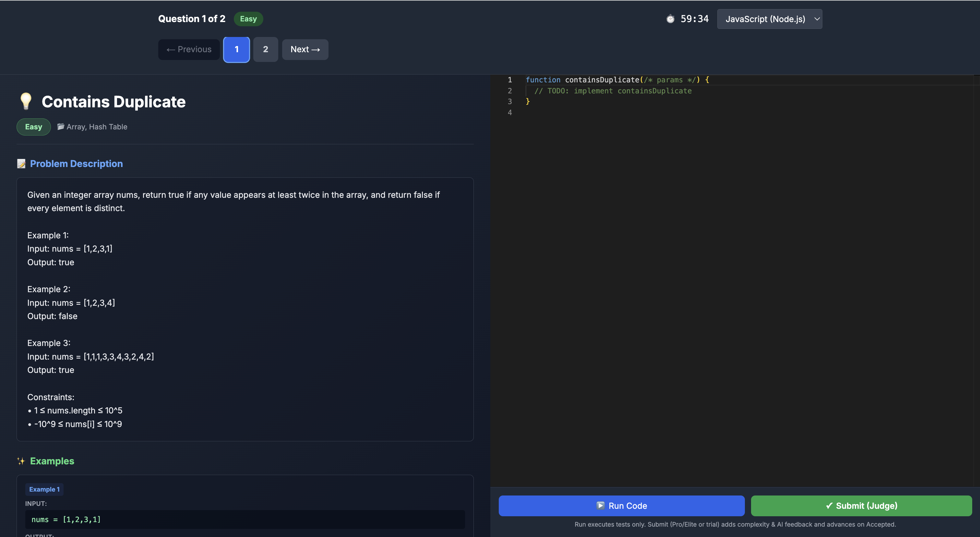Click the checkmark icon in Submit button

829,506
